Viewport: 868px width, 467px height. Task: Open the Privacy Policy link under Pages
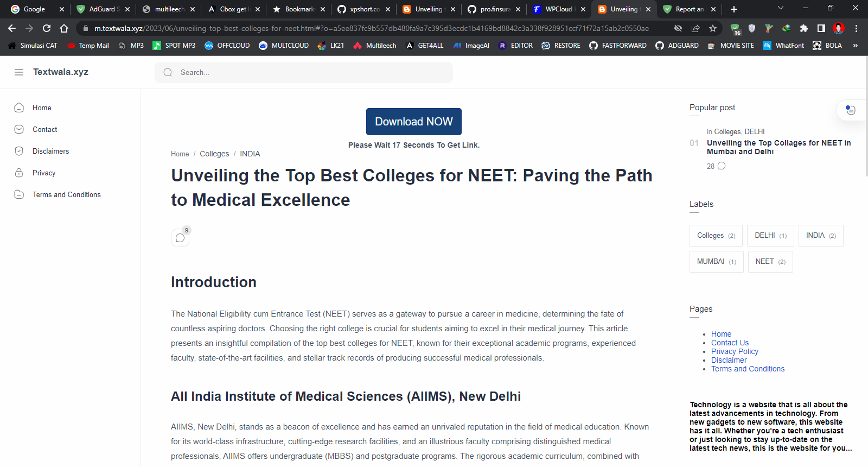tap(735, 351)
